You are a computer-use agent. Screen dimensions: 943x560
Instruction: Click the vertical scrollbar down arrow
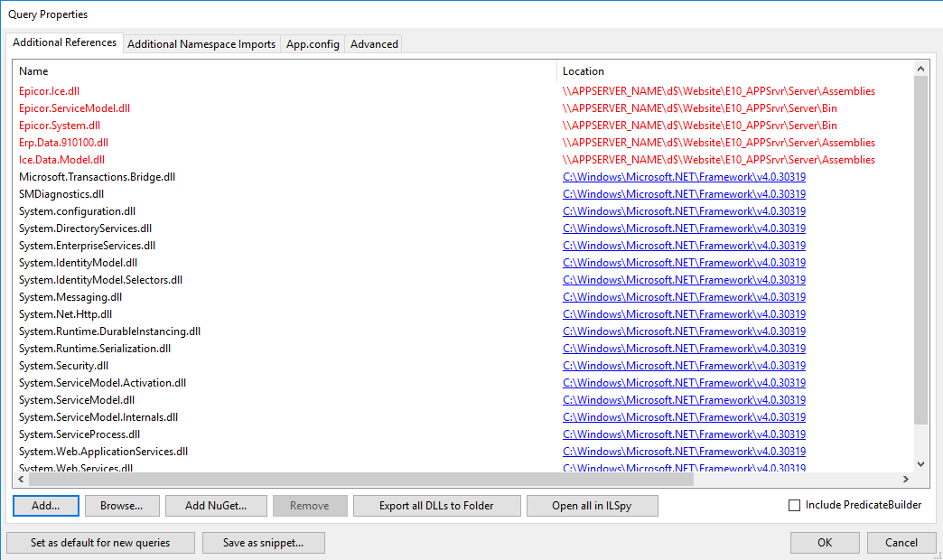point(920,463)
